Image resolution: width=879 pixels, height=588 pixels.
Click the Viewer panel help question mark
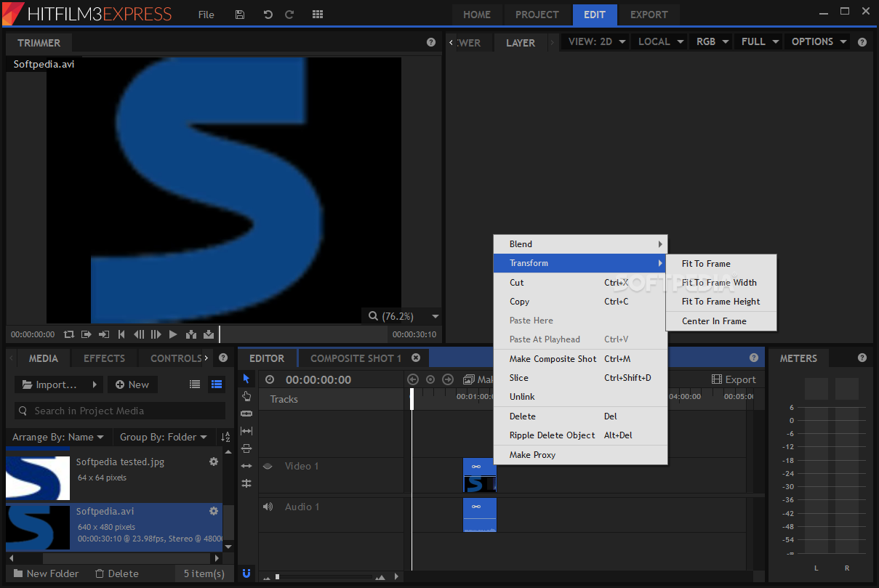click(x=862, y=42)
